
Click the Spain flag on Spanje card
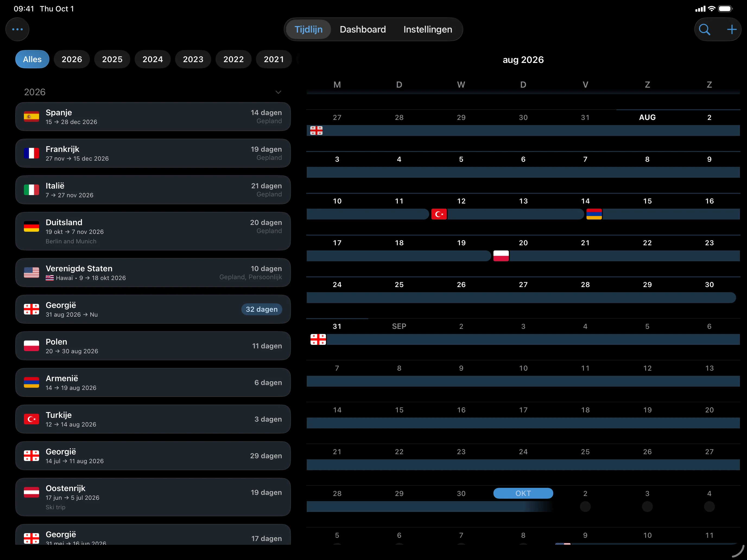coord(31,117)
